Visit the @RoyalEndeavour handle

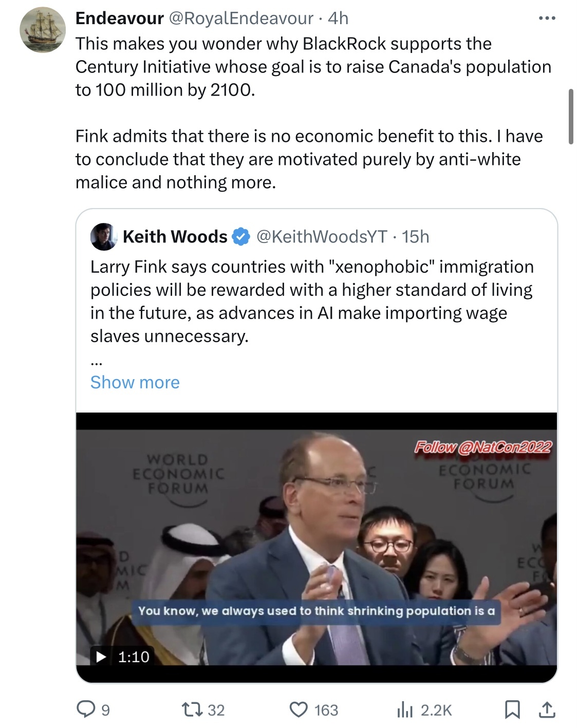(x=241, y=18)
